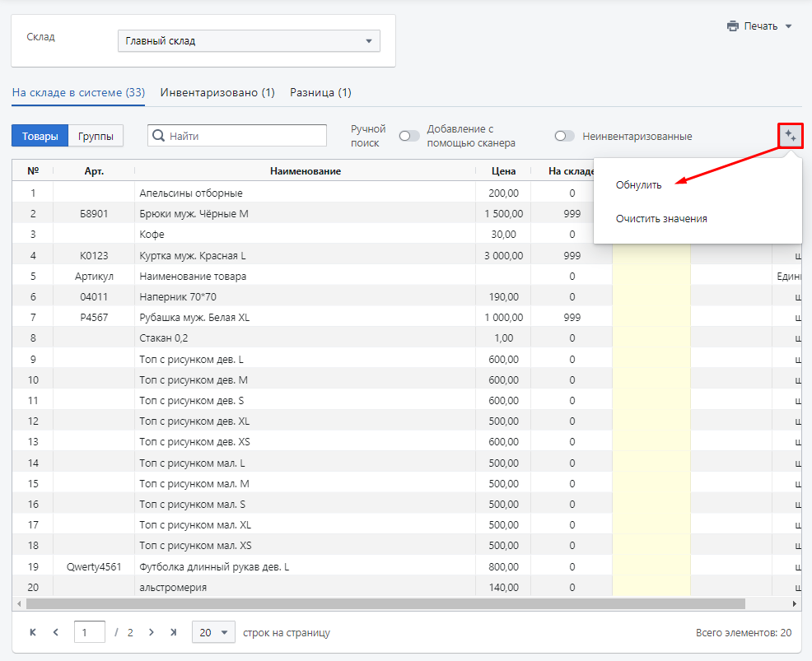Screen dimensions: 812x661
Task: Click Топ с рисунком мал. M
Action: click(x=194, y=483)
